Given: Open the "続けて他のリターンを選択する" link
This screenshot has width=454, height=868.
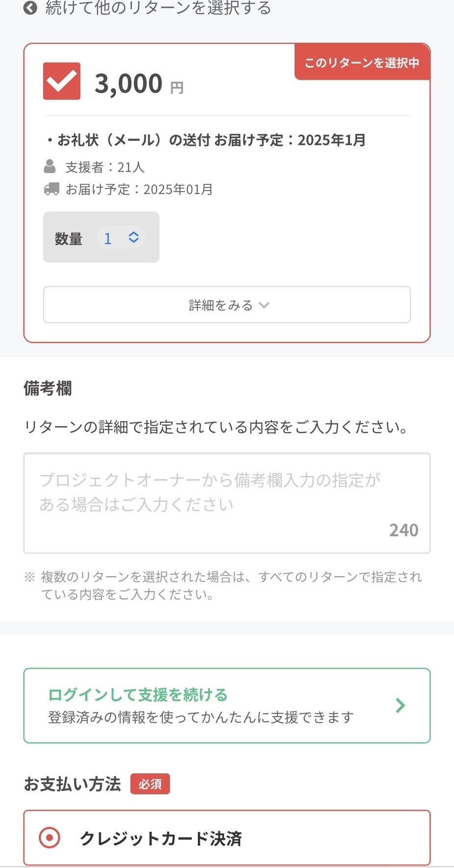Looking at the screenshot, I should point(158,8).
